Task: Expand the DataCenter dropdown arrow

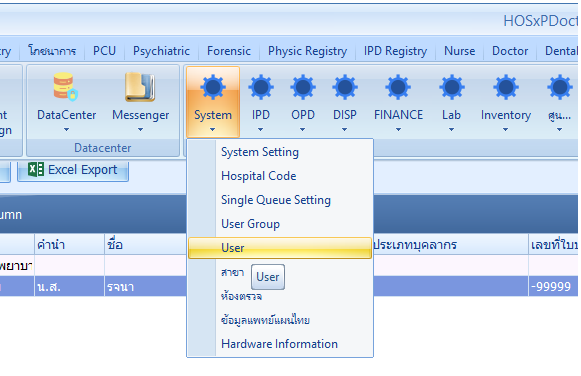Action: pyautogui.click(x=66, y=130)
